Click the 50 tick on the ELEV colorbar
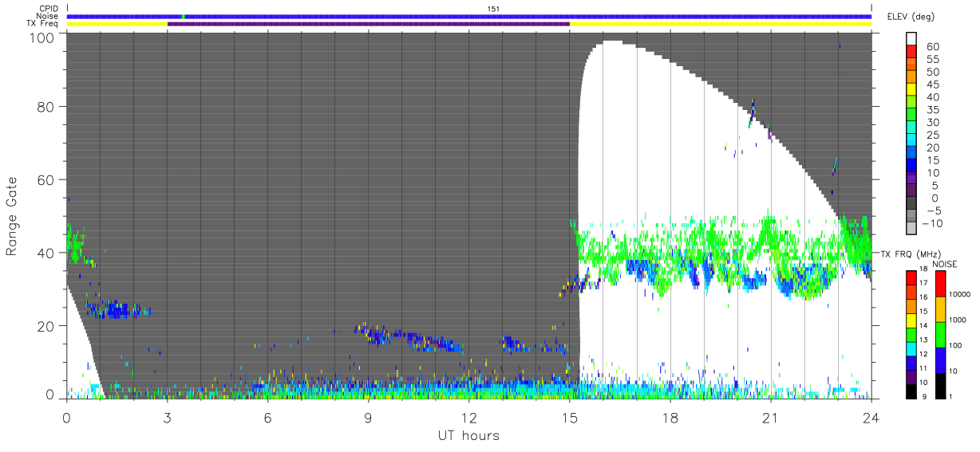This screenshot has height=452, width=980. [x=931, y=72]
